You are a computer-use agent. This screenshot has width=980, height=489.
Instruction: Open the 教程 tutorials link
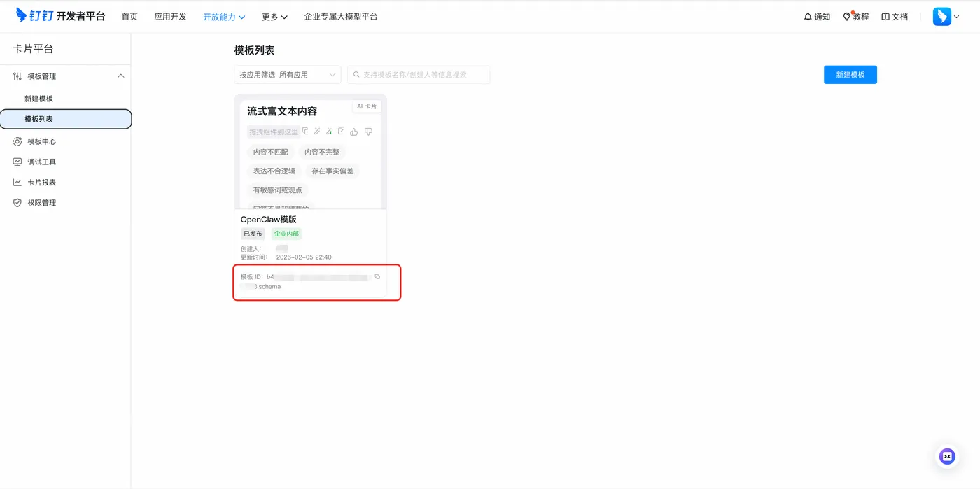pyautogui.click(x=861, y=17)
